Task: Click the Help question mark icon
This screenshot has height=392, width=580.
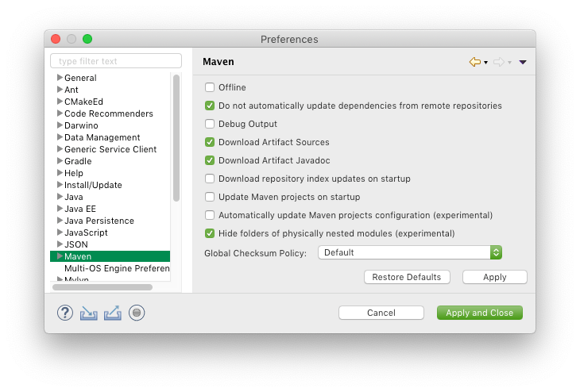Action: 65,313
